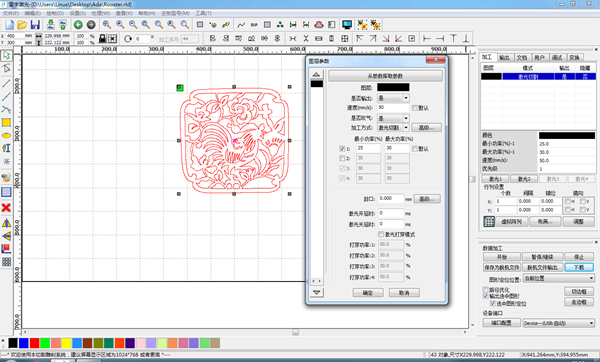Select the 激光切割 layer row in the right panel

(538, 77)
